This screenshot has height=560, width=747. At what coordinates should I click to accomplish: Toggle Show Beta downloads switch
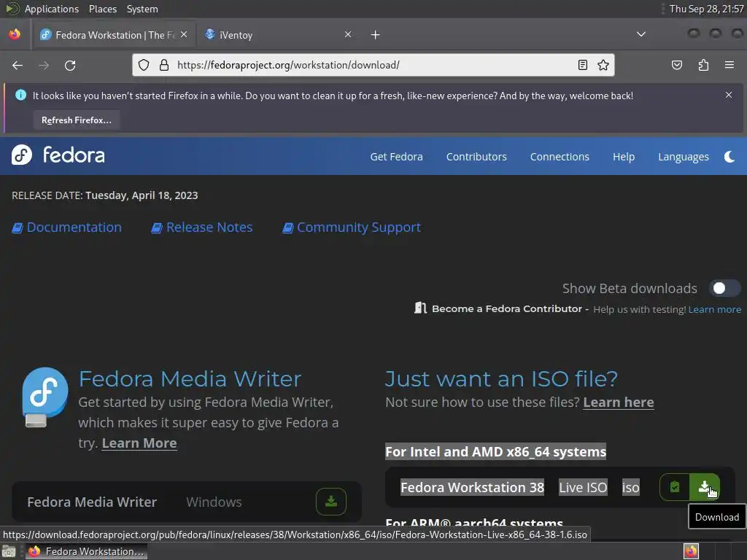pos(724,288)
